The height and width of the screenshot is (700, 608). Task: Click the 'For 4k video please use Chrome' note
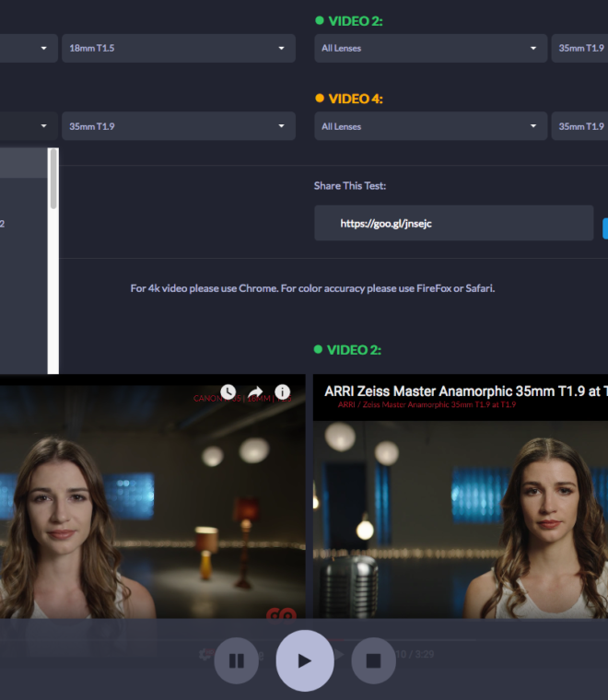312,288
